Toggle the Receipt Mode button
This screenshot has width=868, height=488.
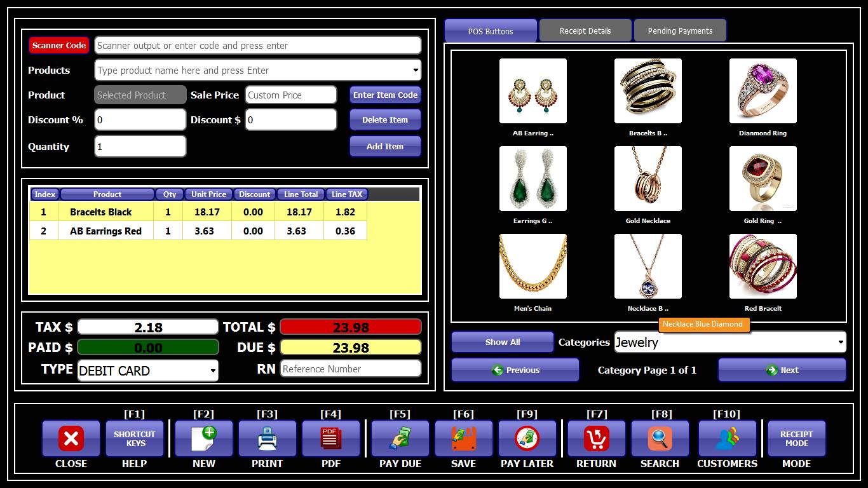coord(797,438)
